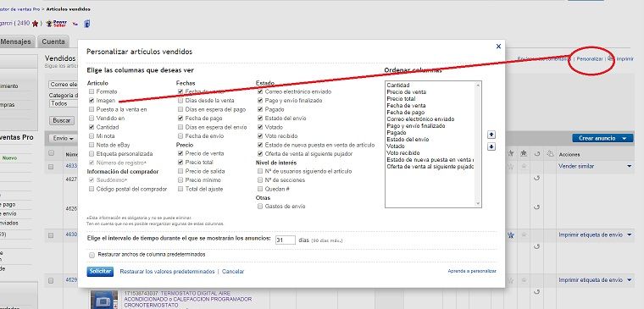Screen dimensions: 644x309
Task: Uncheck Correo electrónico enviado checkbox
Action: coord(260,91)
